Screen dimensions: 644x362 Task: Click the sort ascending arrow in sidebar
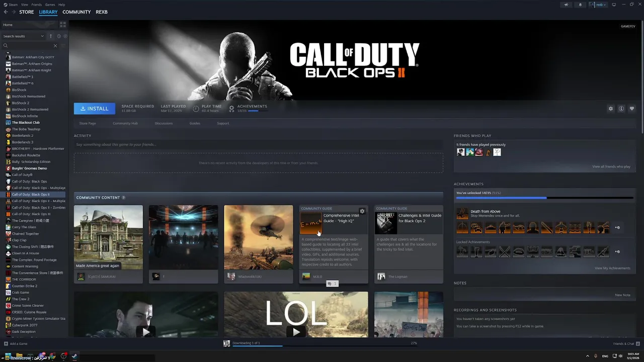tap(50, 36)
